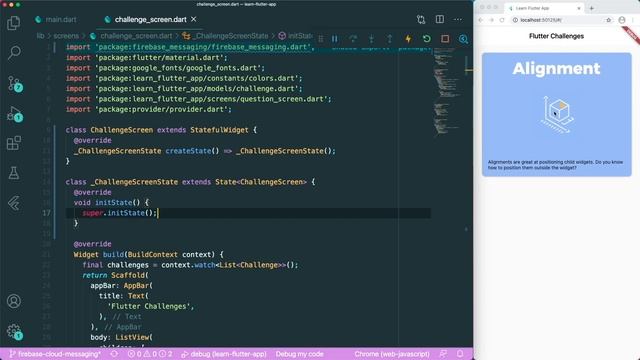Click the lib breadcrumb segment

[x=40, y=36]
